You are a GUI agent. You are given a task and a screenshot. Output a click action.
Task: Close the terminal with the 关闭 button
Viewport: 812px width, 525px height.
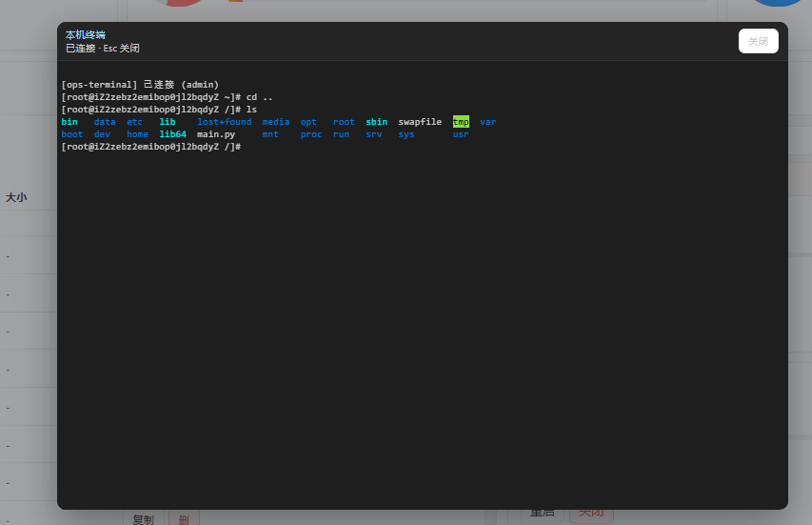click(x=758, y=41)
